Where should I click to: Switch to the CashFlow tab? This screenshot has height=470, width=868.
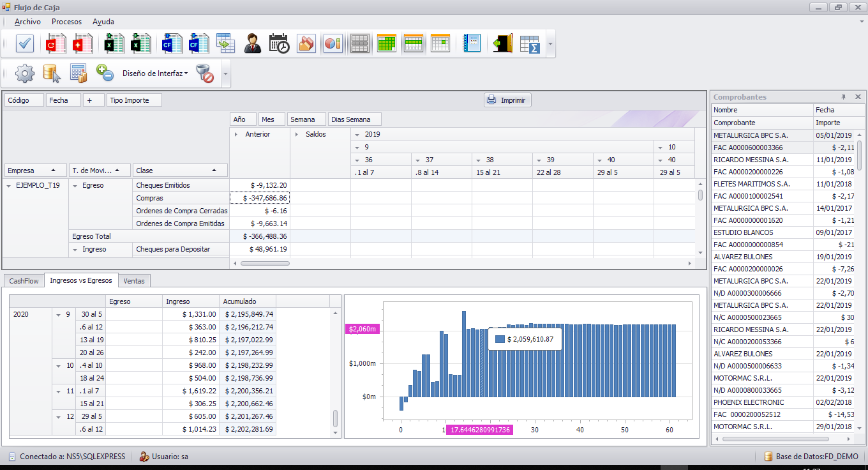[x=24, y=281]
